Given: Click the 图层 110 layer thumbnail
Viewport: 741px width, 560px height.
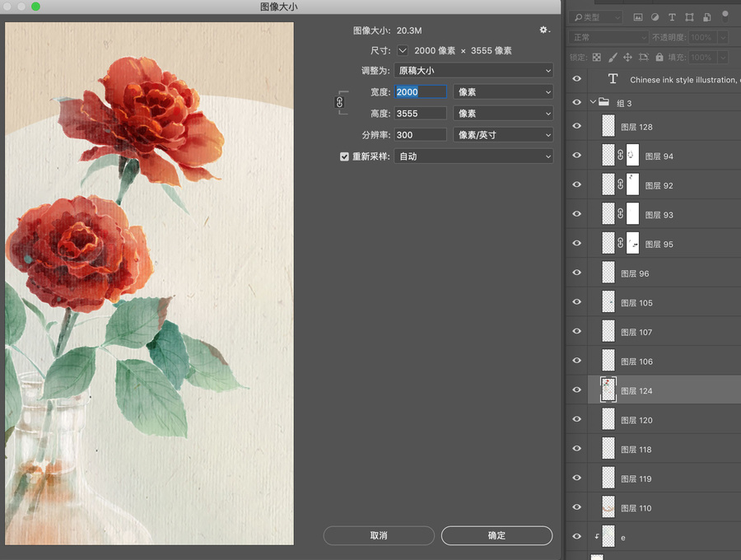Looking at the screenshot, I should tap(608, 507).
